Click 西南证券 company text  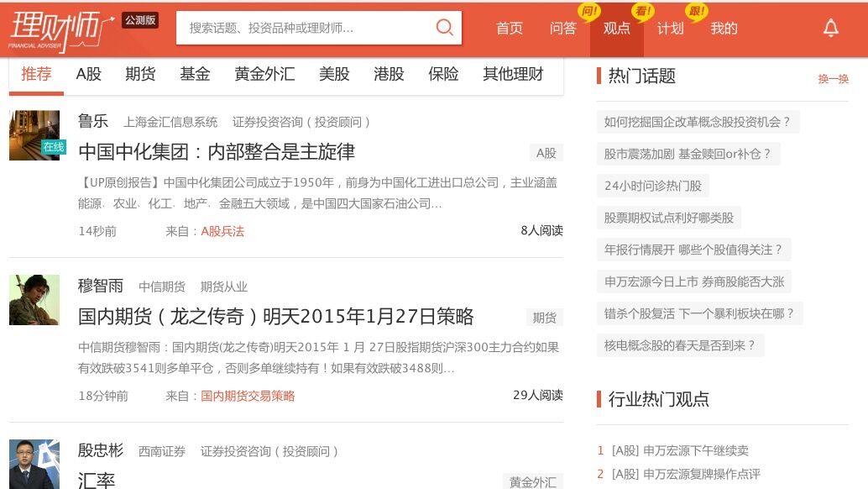tap(162, 451)
